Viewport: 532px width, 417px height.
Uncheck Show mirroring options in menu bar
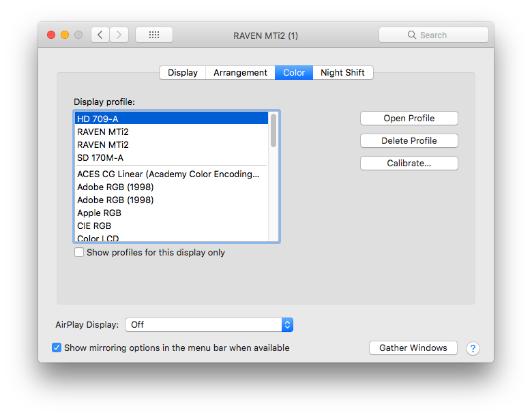tap(57, 347)
